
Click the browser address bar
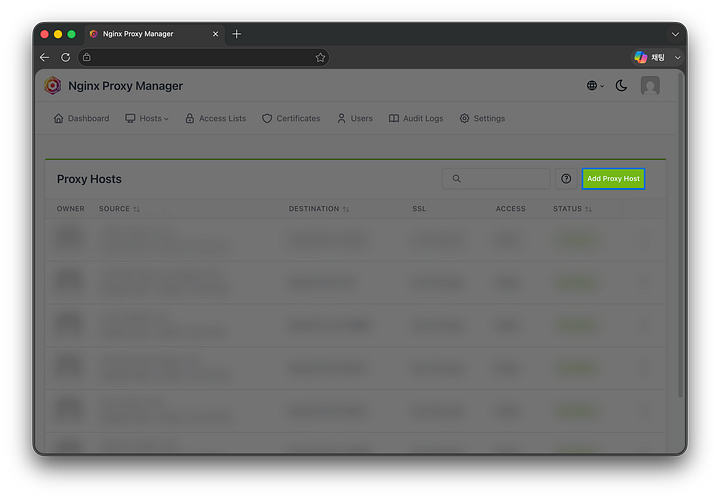[x=203, y=57]
